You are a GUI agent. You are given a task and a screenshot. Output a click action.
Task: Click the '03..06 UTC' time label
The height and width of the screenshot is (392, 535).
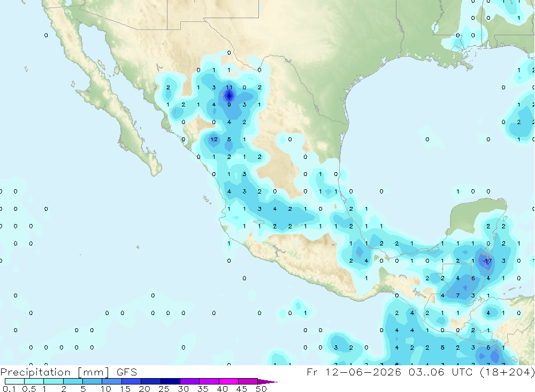coord(440,372)
